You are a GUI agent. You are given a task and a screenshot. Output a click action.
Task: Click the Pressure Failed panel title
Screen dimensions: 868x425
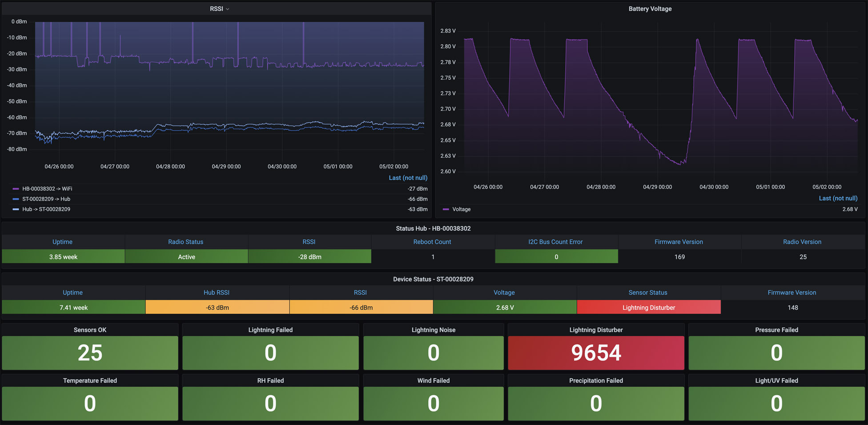pyautogui.click(x=776, y=330)
